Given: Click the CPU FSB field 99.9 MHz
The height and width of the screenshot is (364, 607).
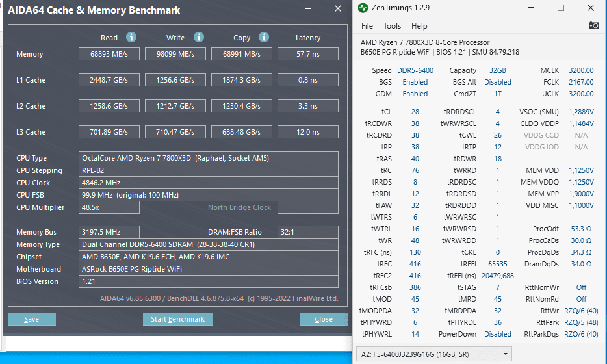Looking at the screenshot, I should tap(209, 195).
